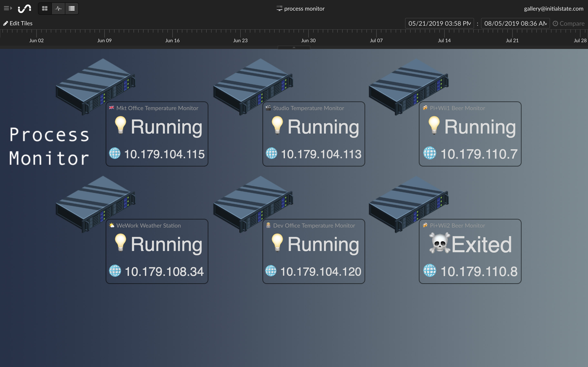Viewport: 588px width, 367px height.
Task: Click the Pi+Wii1 Beer Monitor title
Action: tap(457, 108)
